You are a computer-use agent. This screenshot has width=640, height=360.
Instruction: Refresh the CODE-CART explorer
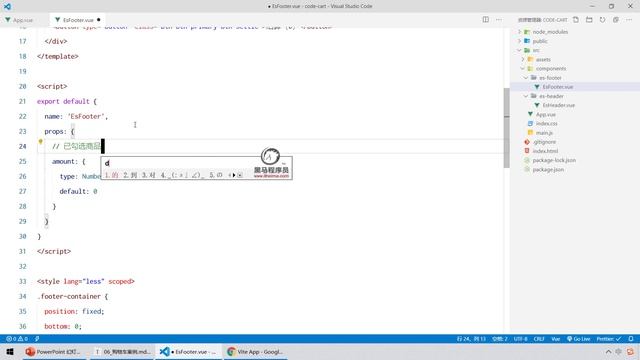click(602, 20)
